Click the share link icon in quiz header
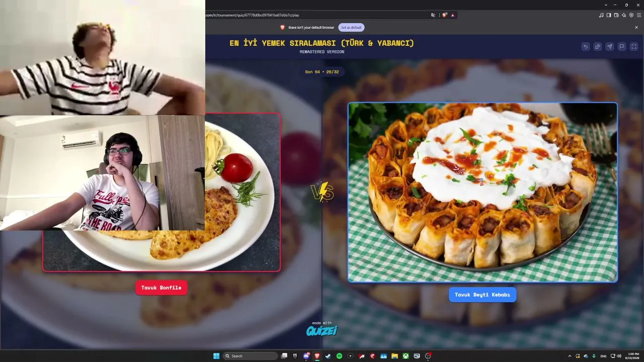Image resolution: width=644 pixels, height=362 pixels. click(x=598, y=47)
